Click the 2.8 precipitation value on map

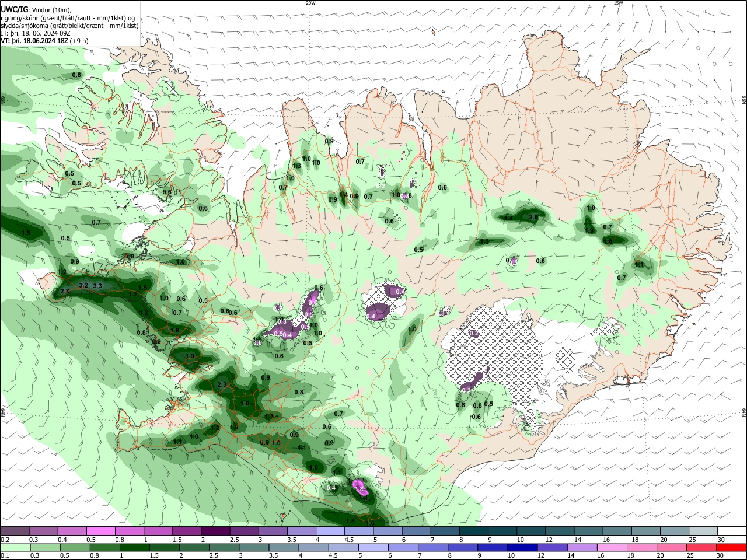click(65, 291)
